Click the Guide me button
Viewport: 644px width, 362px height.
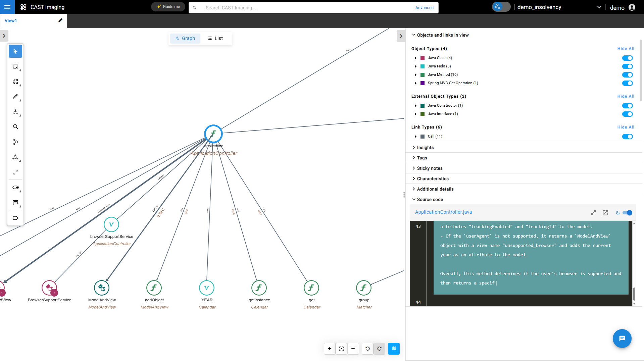pyautogui.click(x=168, y=7)
